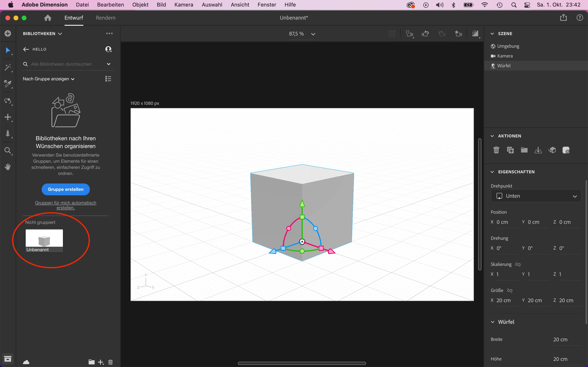Image resolution: width=588 pixels, height=367 pixels.
Task: Toggle the Größe proportion lock
Action: pos(510,291)
